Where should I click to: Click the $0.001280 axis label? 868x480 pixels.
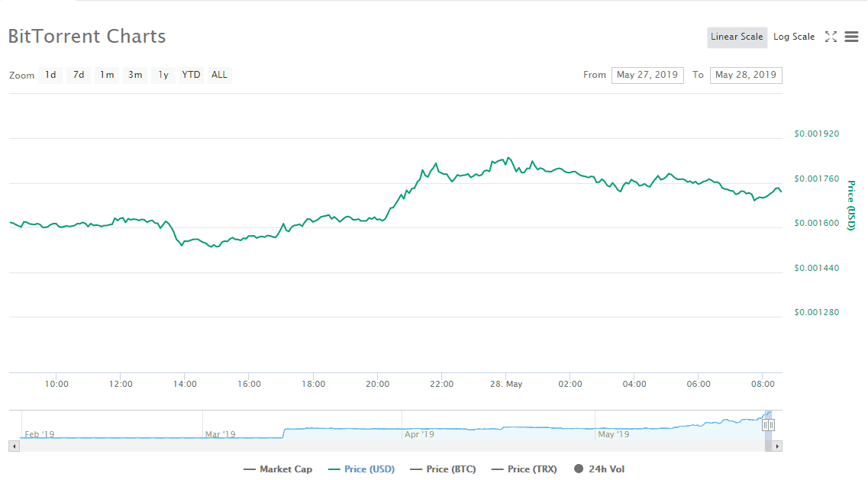[x=817, y=312]
